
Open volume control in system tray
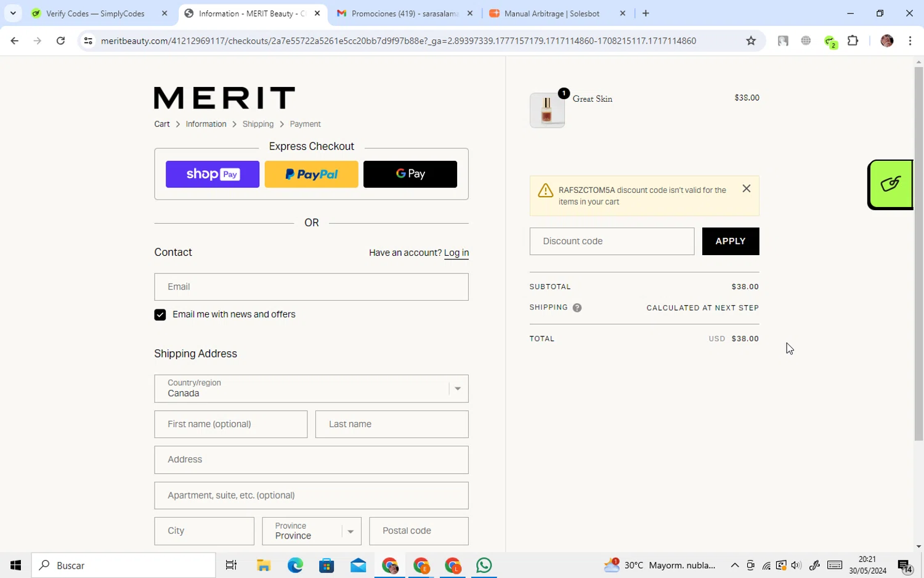tap(796, 565)
